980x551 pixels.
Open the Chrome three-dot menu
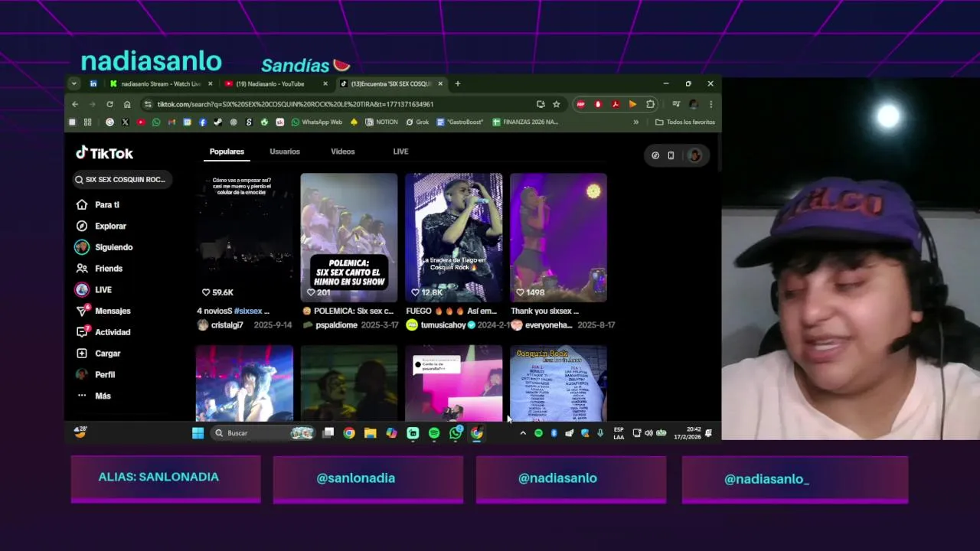(710, 104)
